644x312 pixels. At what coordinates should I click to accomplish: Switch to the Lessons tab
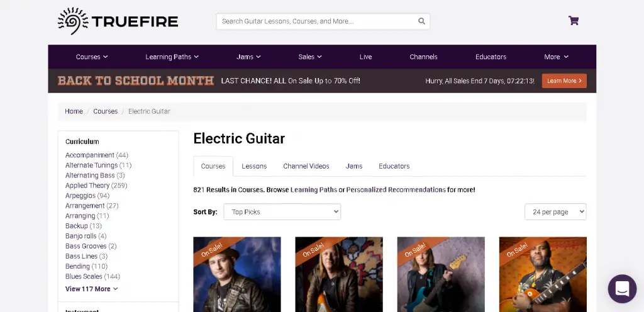pos(254,166)
